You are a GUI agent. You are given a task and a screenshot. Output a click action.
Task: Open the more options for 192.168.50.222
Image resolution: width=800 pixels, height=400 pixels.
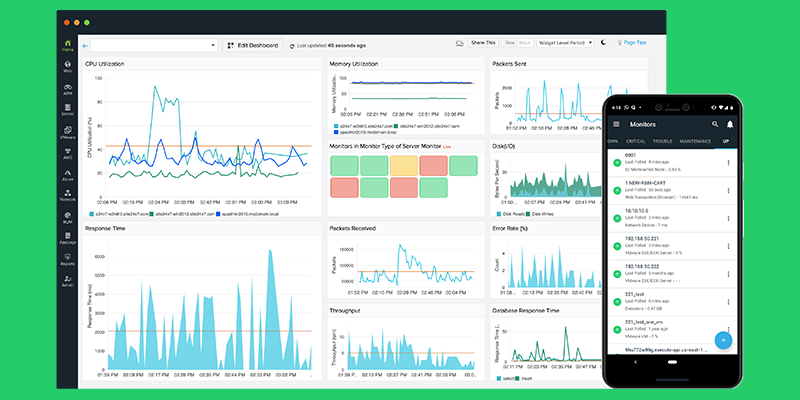point(728,274)
